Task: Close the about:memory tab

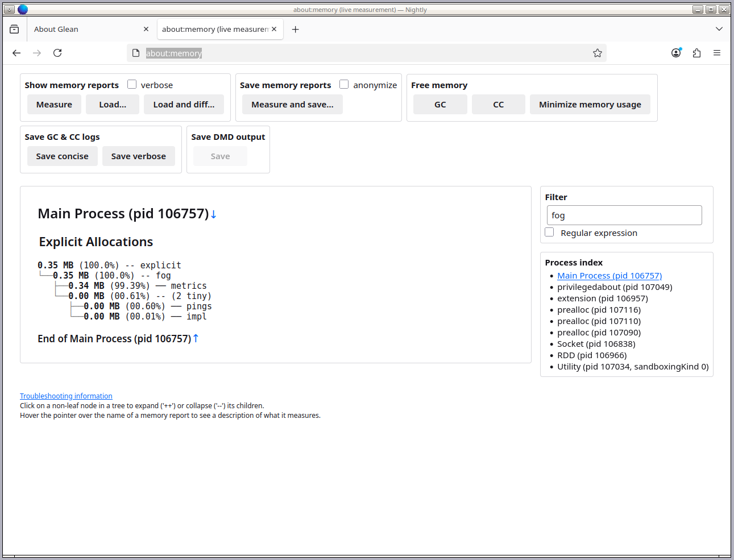Action: (274, 30)
